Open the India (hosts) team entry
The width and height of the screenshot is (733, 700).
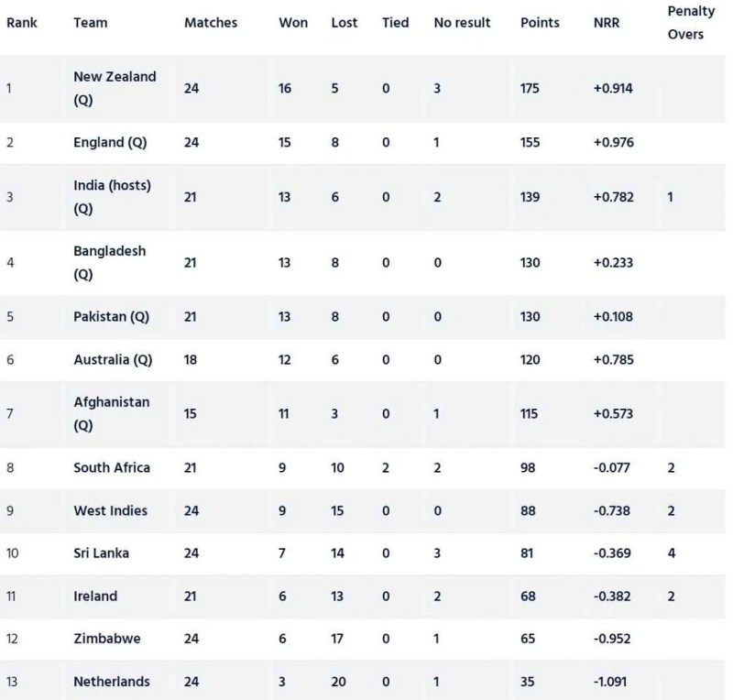pyautogui.click(x=112, y=197)
